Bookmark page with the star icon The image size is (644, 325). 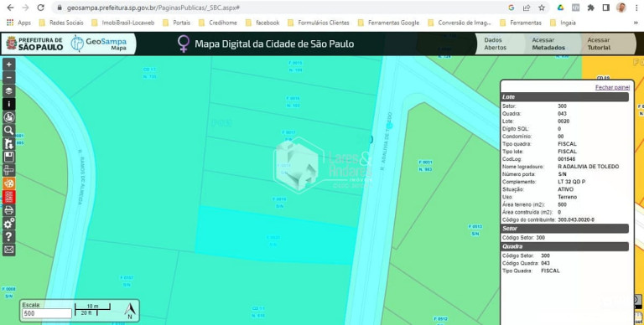(542, 8)
